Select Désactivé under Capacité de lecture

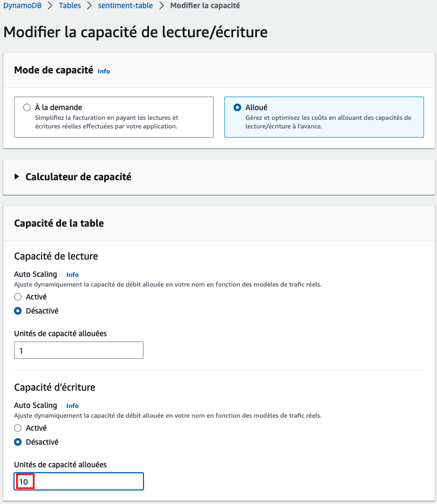point(18,311)
